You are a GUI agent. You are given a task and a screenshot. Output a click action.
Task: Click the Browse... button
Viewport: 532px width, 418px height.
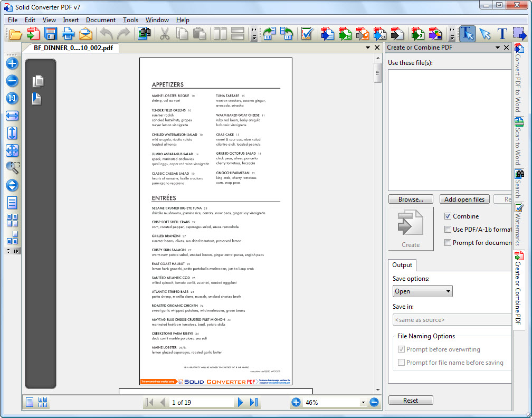click(411, 199)
